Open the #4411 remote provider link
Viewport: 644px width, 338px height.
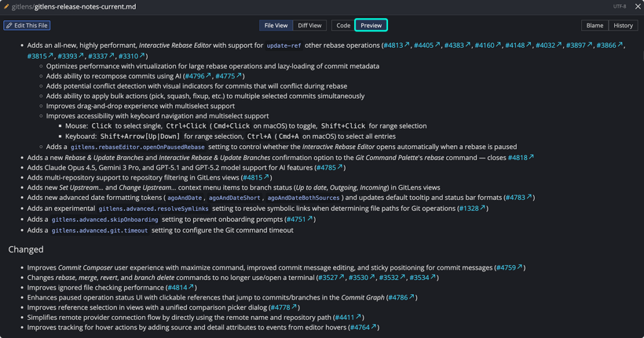[348, 317]
